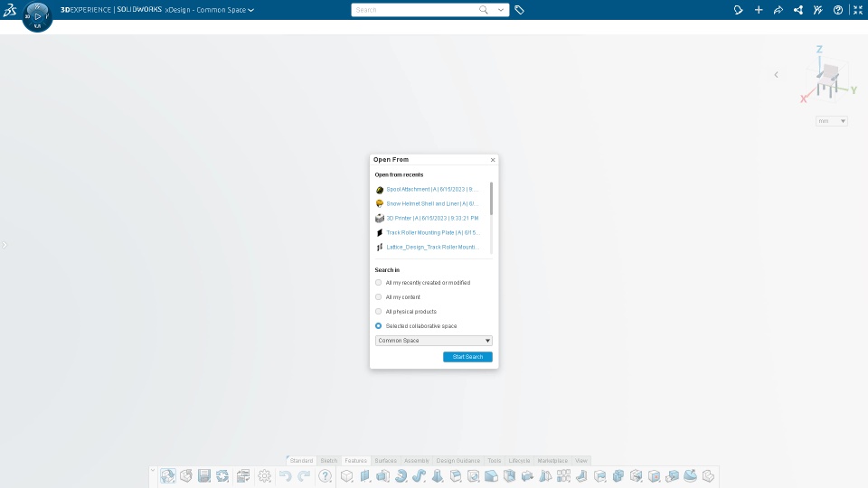Switch to the Design Guidance tab

[458, 460]
